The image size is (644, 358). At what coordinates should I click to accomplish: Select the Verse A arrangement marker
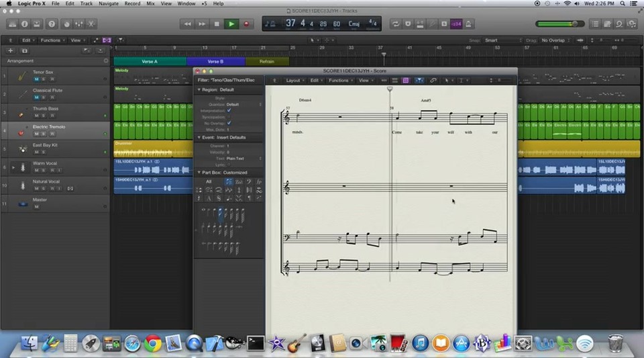click(150, 61)
